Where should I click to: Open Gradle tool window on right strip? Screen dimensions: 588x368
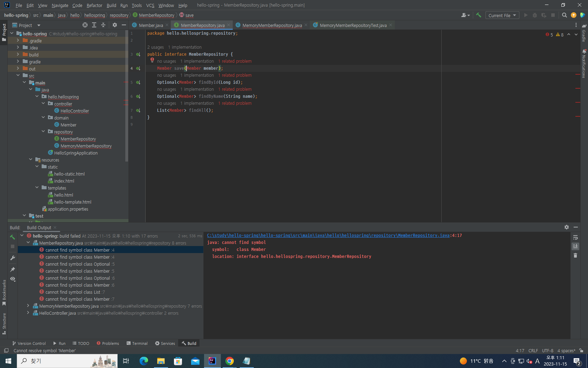tap(584, 33)
